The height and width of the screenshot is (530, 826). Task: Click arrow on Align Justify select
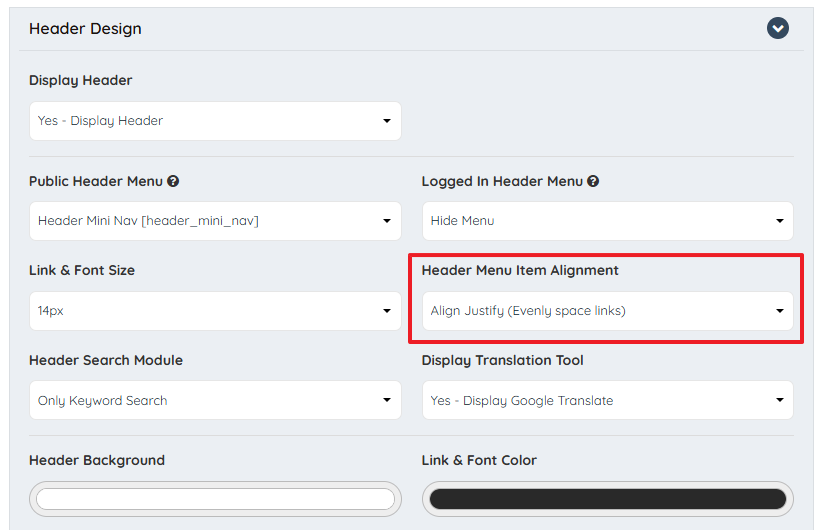point(780,311)
